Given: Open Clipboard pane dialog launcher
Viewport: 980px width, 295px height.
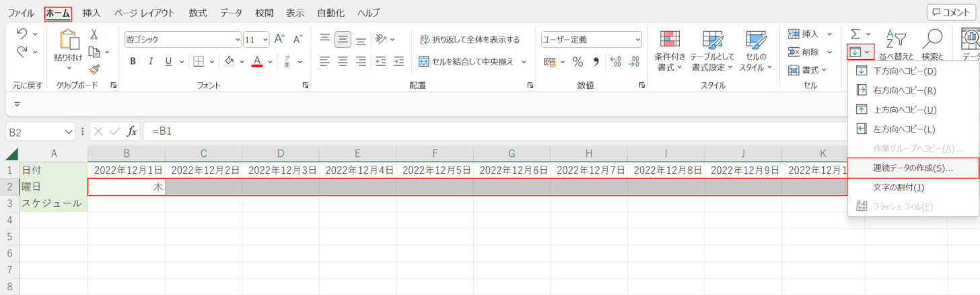Looking at the screenshot, I should (x=113, y=86).
